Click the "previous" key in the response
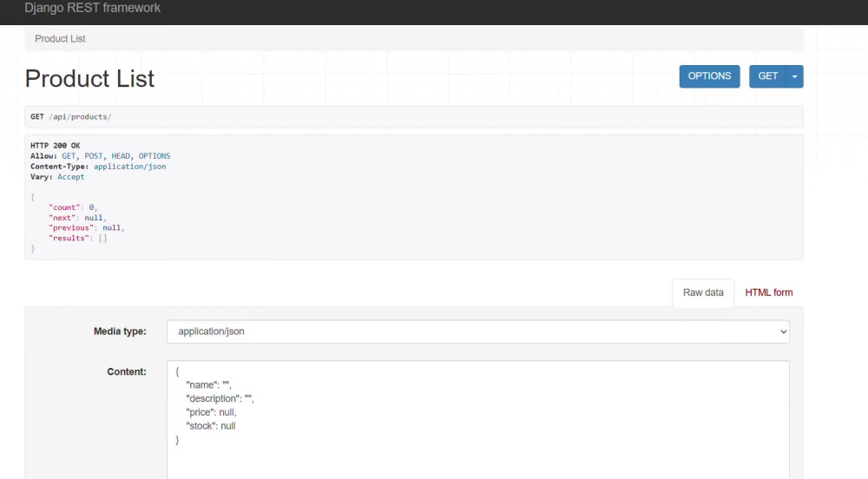This screenshot has height=479, width=868. [71, 228]
